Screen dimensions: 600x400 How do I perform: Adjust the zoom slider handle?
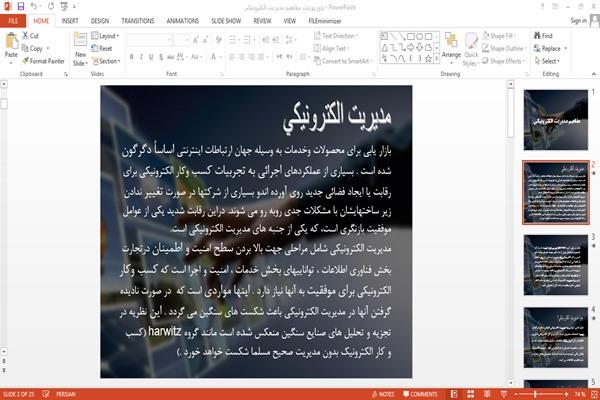click(535, 394)
